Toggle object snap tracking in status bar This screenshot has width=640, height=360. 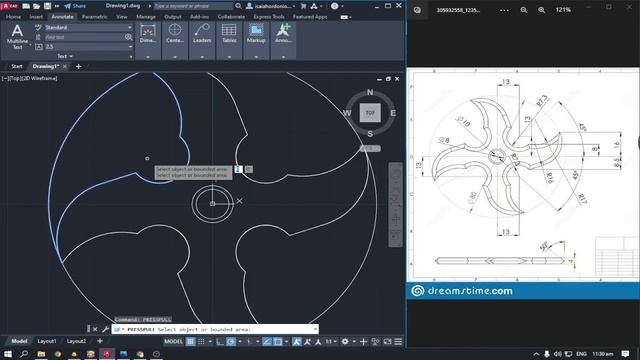267,342
